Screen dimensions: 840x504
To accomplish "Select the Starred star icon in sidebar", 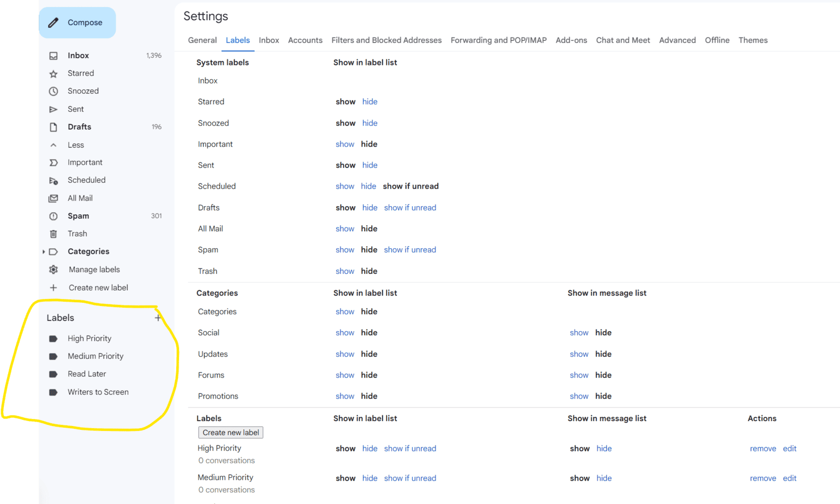I will pyautogui.click(x=52, y=73).
